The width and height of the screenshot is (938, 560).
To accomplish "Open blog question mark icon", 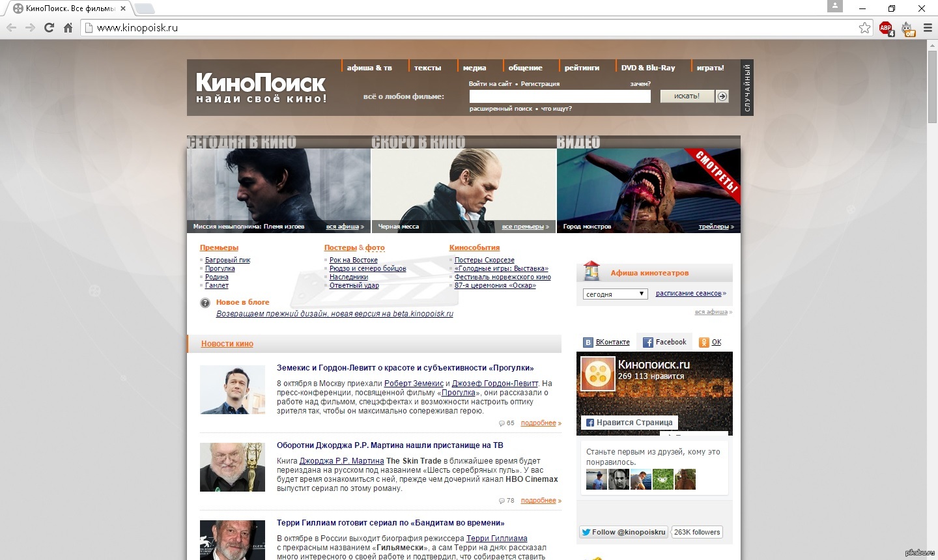I will pyautogui.click(x=205, y=303).
